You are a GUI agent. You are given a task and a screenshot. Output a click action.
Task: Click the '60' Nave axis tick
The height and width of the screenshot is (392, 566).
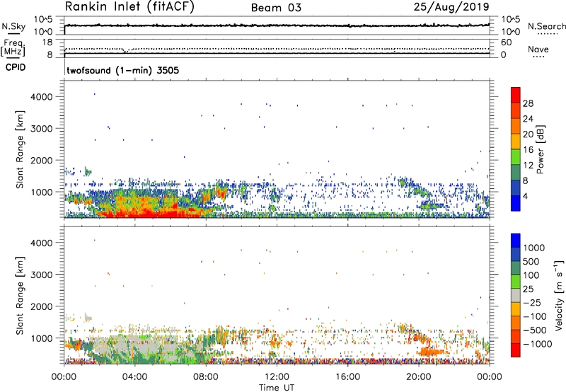506,42
